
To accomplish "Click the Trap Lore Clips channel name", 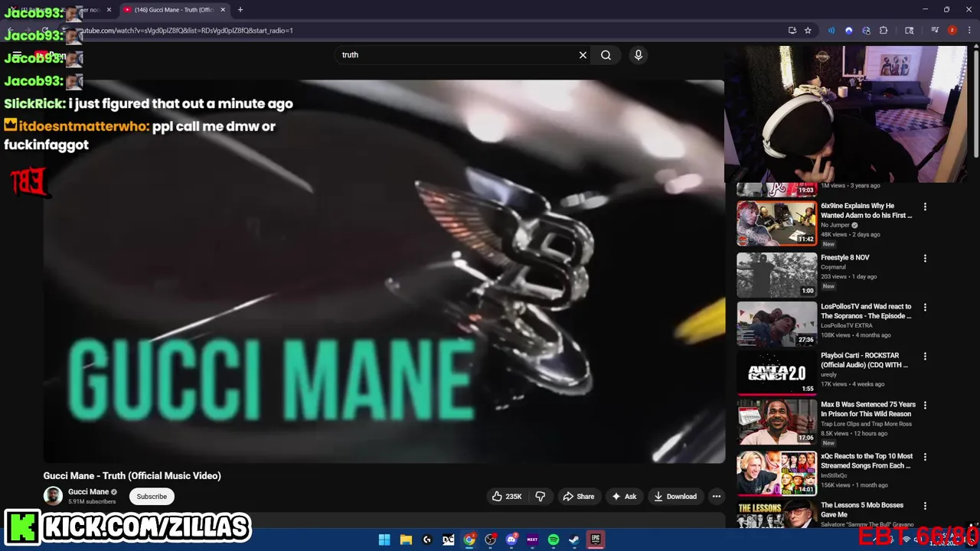I will coord(866,424).
